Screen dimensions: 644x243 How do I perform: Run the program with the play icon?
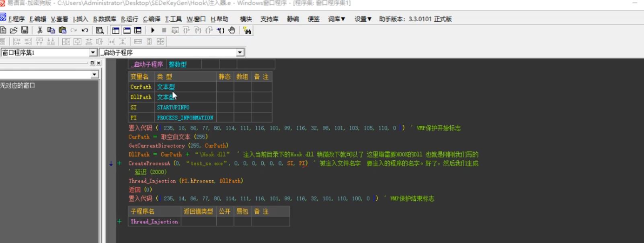tap(153, 30)
